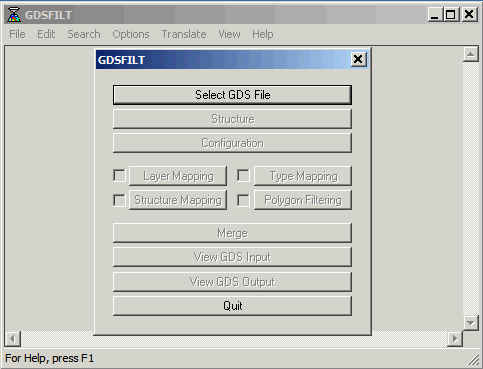Open the Translate menu
The image size is (483, 369).
(184, 34)
